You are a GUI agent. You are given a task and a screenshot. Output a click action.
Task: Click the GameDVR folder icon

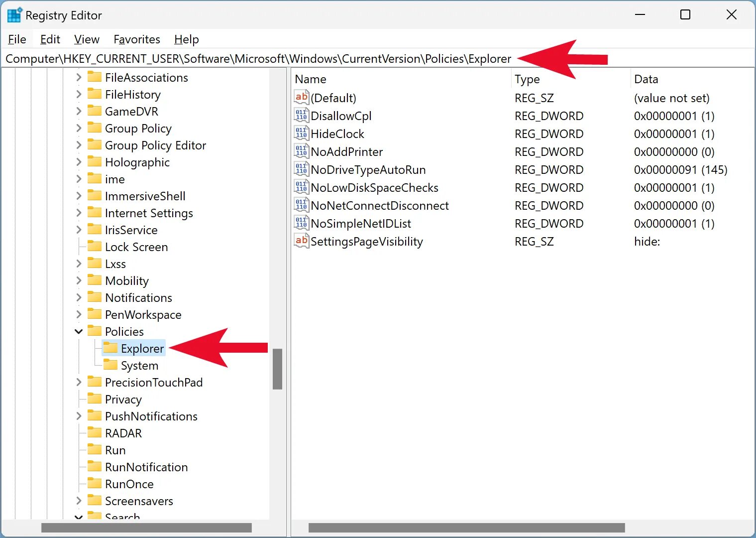[94, 111]
